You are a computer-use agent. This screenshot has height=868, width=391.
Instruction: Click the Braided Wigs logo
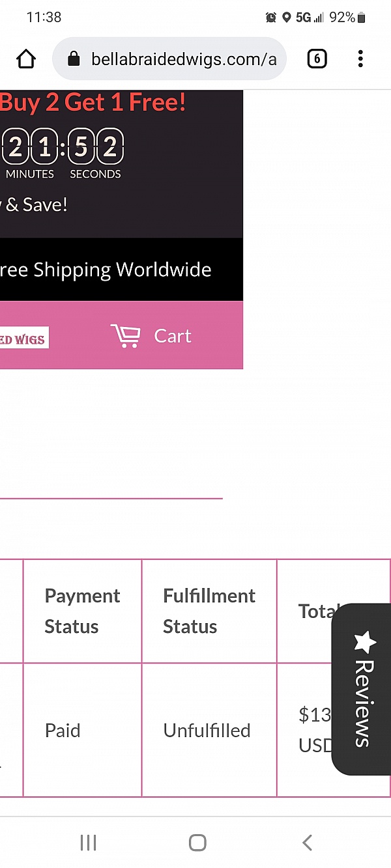[x=24, y=338]
